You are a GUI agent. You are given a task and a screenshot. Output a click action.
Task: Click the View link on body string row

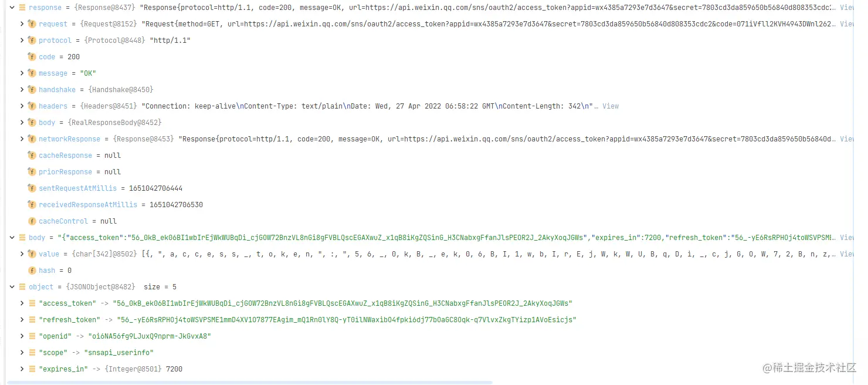[x=847, y=238]
